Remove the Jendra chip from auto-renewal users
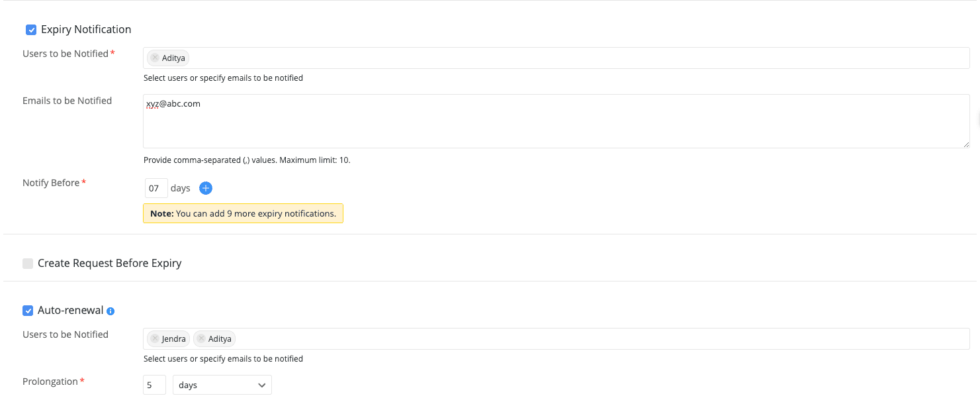 (x=155, y=338)
